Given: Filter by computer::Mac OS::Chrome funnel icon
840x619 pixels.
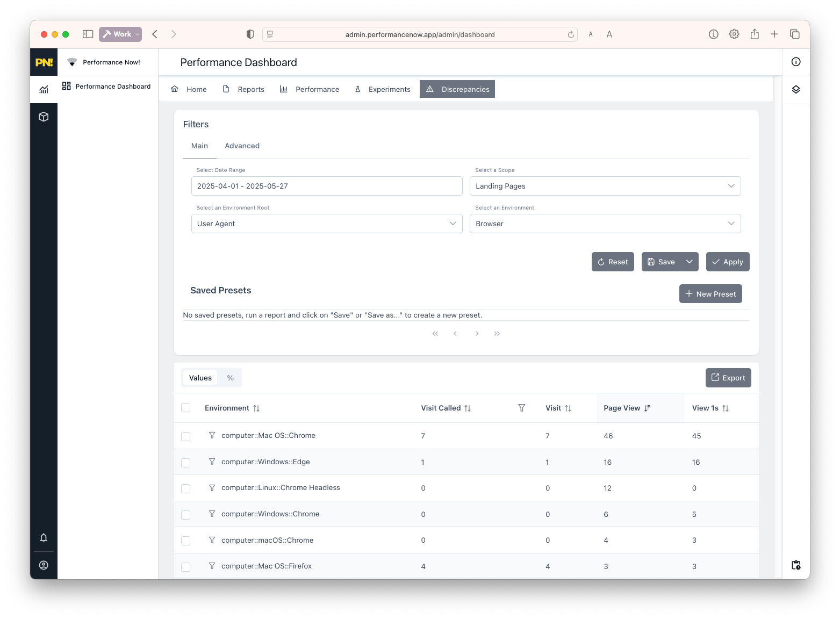Looking at the screenshot, I should pos(212,435).
